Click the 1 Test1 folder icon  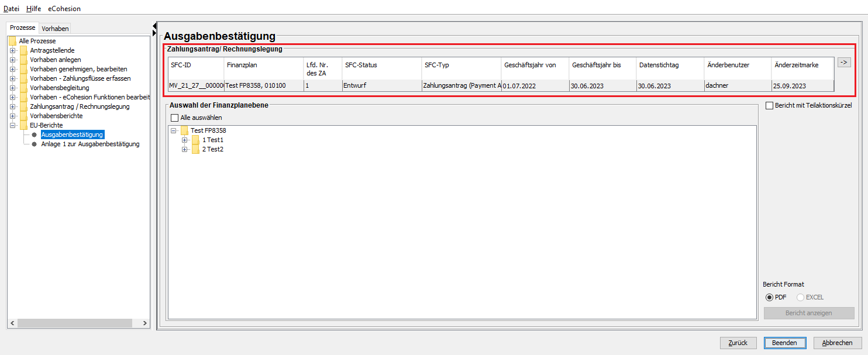click(x=196, y=140)
